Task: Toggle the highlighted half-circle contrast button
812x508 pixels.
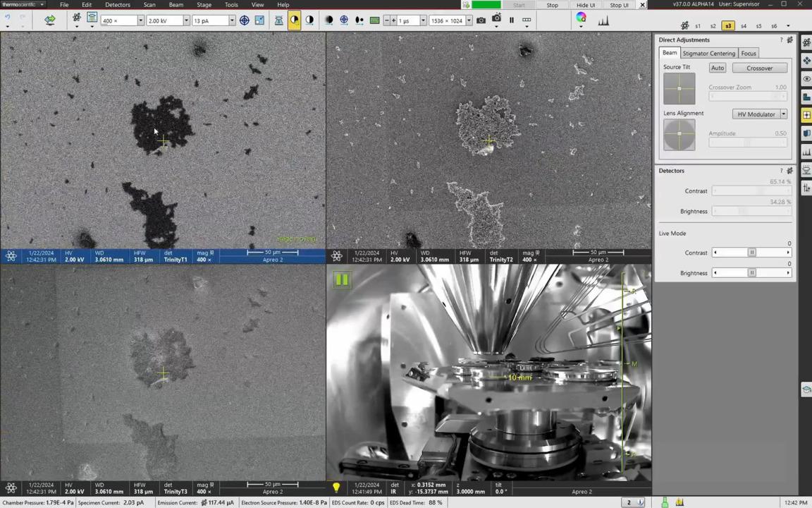Action: click(x=294, y=20)
